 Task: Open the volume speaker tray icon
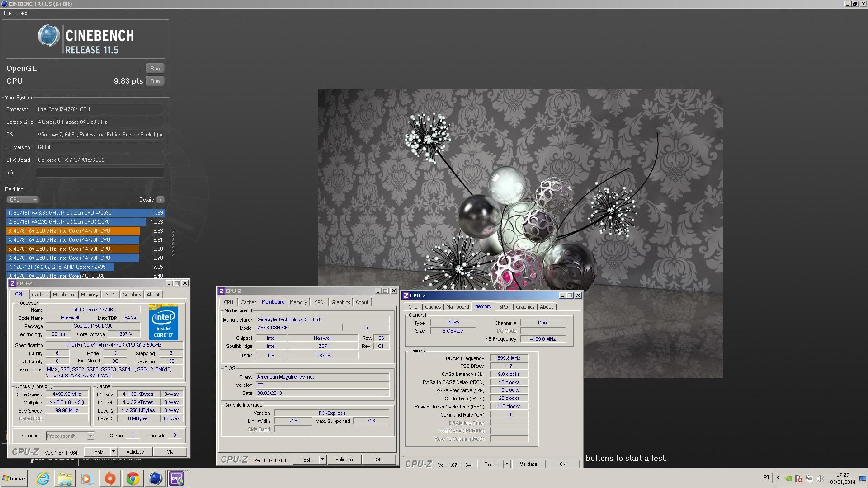[821, 479]
